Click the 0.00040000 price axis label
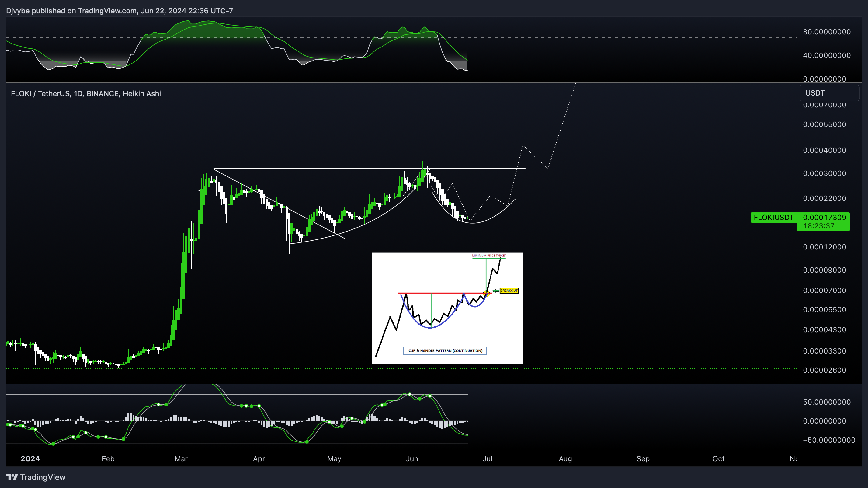 coord(825,150)
